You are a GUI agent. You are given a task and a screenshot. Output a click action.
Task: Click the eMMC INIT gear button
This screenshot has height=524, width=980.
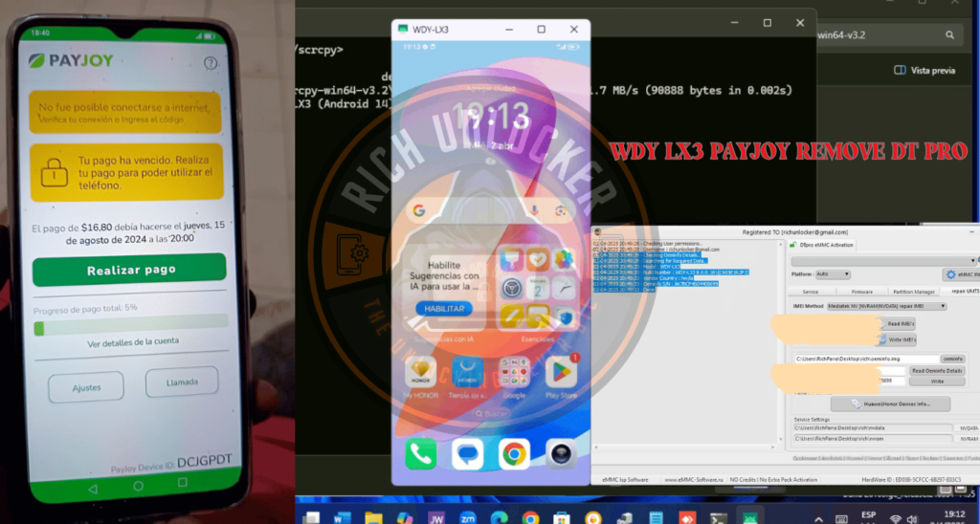tap(961, 274)
